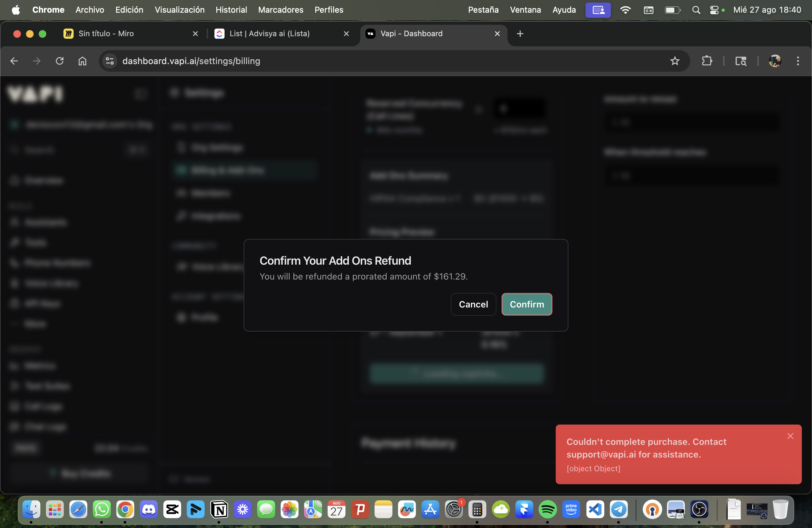Go to the Chrome home page icon
The width and height of the screenshot is (812, 528).
tap(82, 61)
